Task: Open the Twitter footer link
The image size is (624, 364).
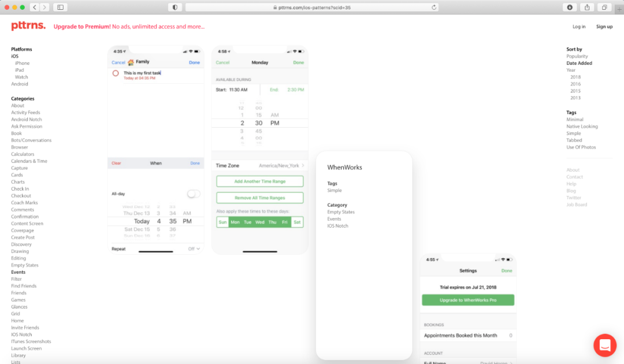Action: (x=574, y=198)
